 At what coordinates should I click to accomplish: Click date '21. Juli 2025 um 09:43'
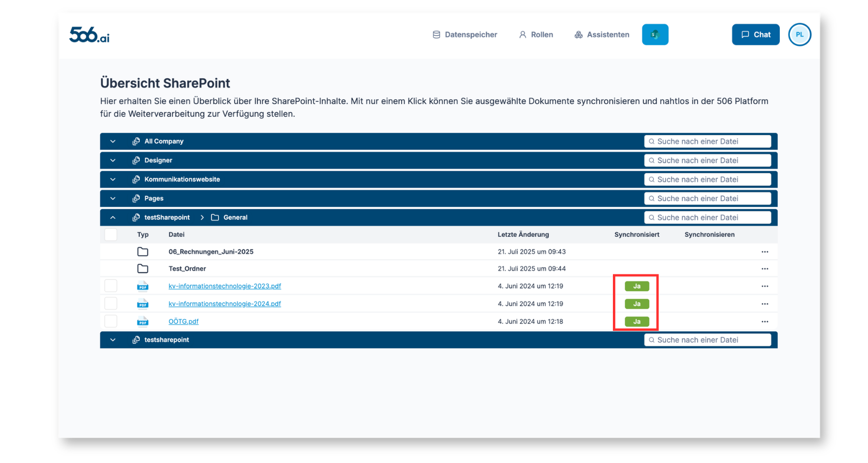[x=531, y=252]
